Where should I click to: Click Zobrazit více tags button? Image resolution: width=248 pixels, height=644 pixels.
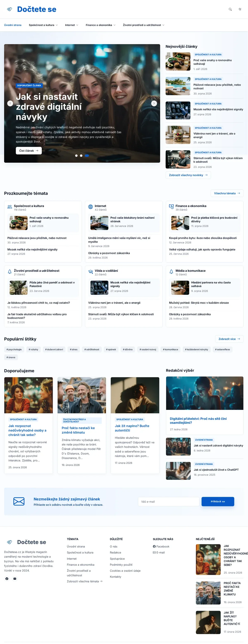point(229,339)
